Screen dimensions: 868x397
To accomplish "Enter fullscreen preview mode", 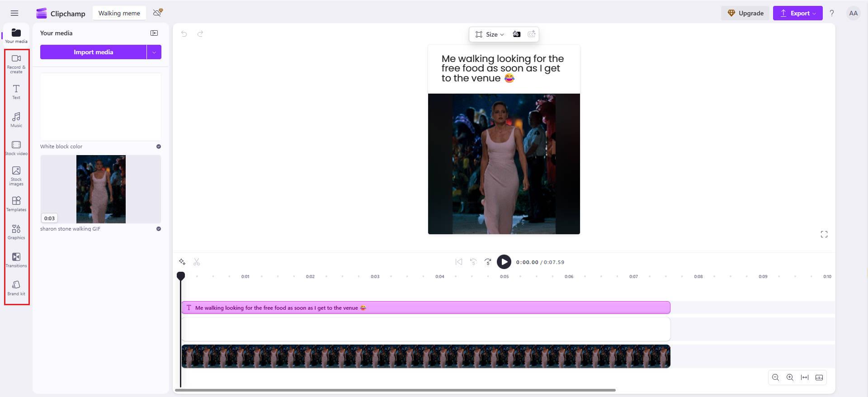I will 824,234.
